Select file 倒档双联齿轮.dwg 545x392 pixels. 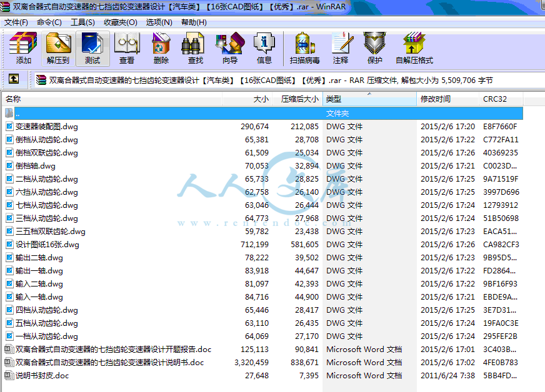(x=47, y=153)
